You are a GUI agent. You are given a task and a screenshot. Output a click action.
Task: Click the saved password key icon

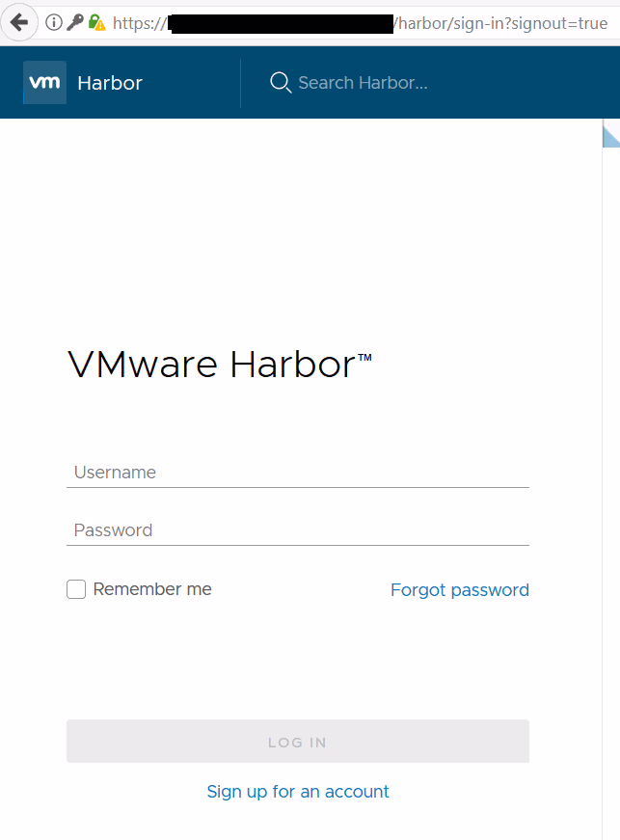click(75, 22)
